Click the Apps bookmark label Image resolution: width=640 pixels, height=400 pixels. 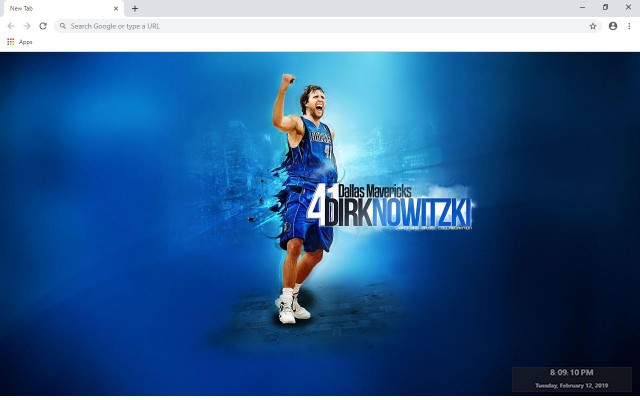click(x=25, y=42)
